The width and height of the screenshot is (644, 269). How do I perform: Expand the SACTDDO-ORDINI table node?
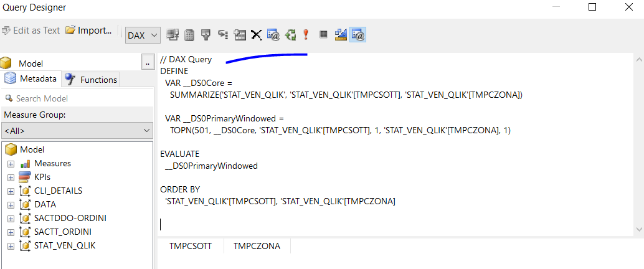[x=11, y=219]
